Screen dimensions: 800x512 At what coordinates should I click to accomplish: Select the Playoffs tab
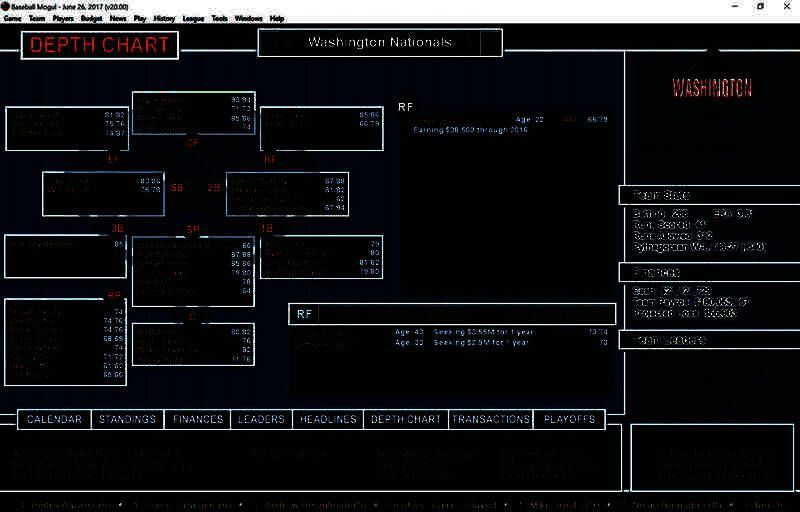click(x=569, y=420)
